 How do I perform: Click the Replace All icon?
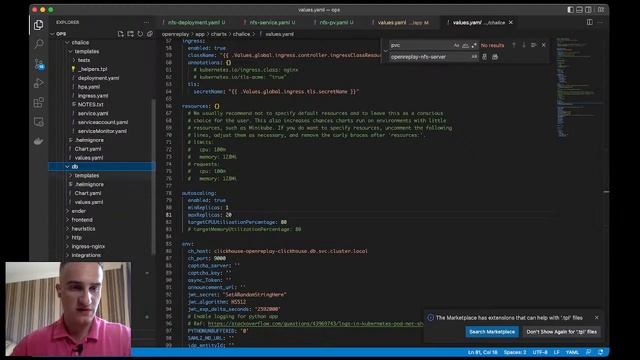coord(495,57)
